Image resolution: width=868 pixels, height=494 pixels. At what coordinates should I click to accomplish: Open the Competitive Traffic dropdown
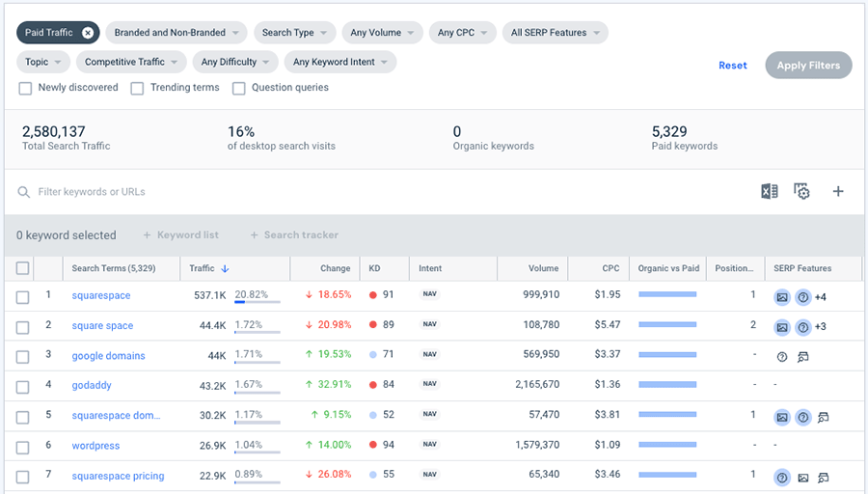pyautogui.click(x=131, y=62)
